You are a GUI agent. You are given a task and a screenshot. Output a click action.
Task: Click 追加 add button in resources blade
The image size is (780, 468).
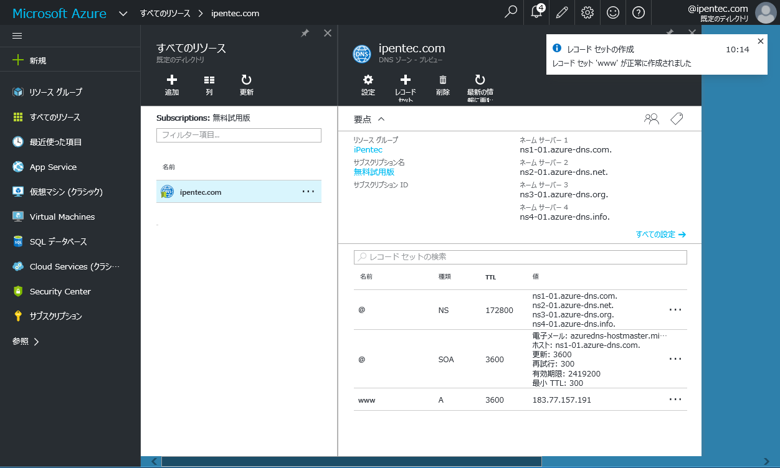pos(172,85)
